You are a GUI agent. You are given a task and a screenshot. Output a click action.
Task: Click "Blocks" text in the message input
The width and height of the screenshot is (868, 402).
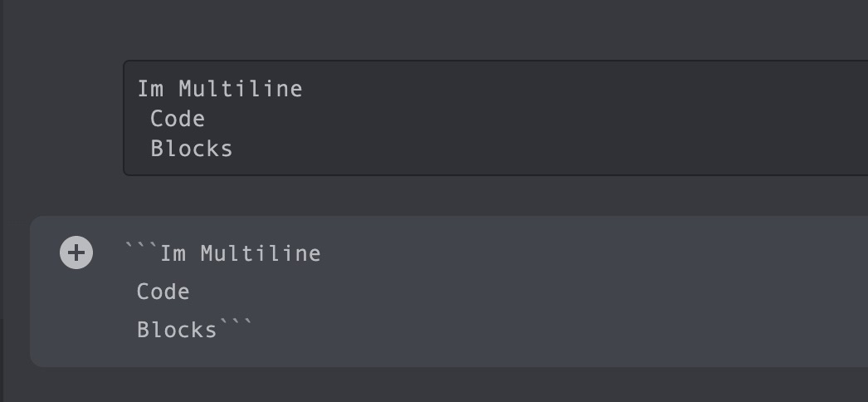176,330
